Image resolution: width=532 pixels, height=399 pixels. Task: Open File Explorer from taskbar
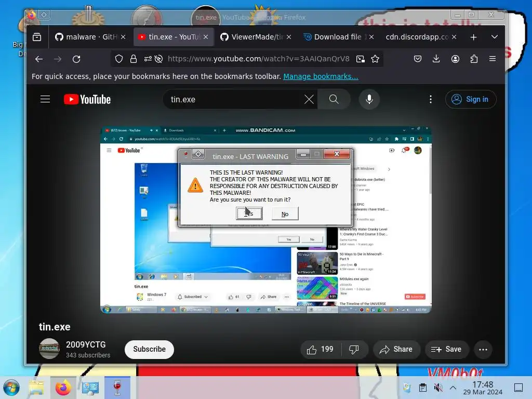pos(36,388)
